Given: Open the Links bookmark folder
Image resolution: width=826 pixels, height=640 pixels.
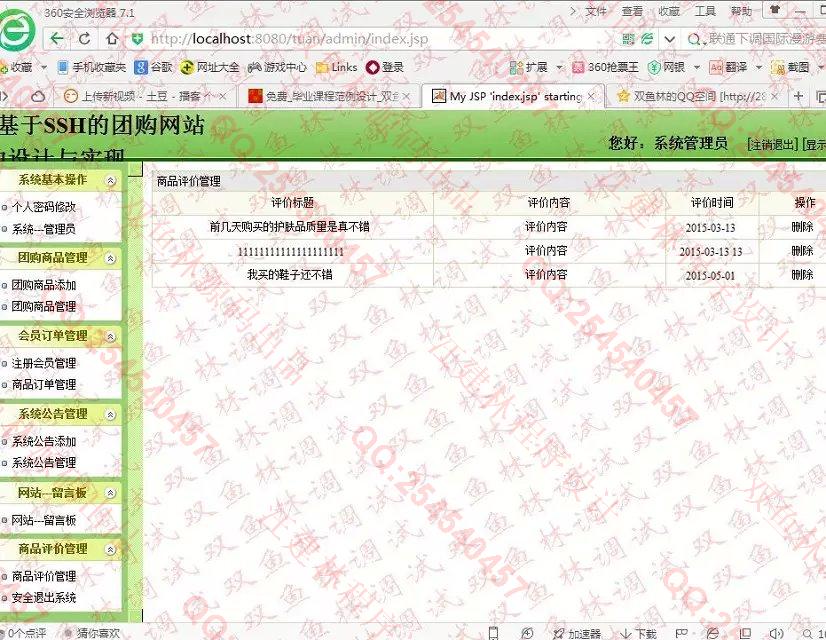Looking at the screenshot, I should pyautogui.click(x=337, y=67).
